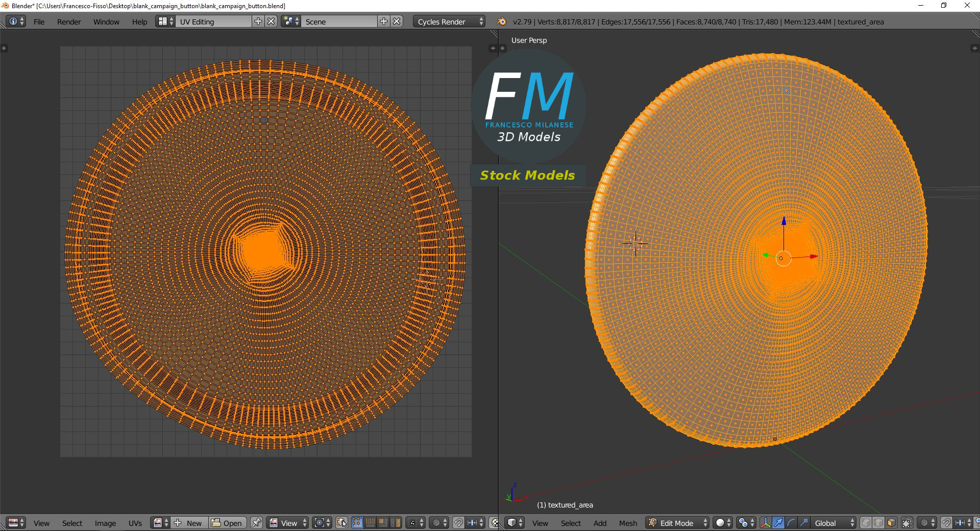Browse images to link in UV editor
980x531 pixels.
161,523
